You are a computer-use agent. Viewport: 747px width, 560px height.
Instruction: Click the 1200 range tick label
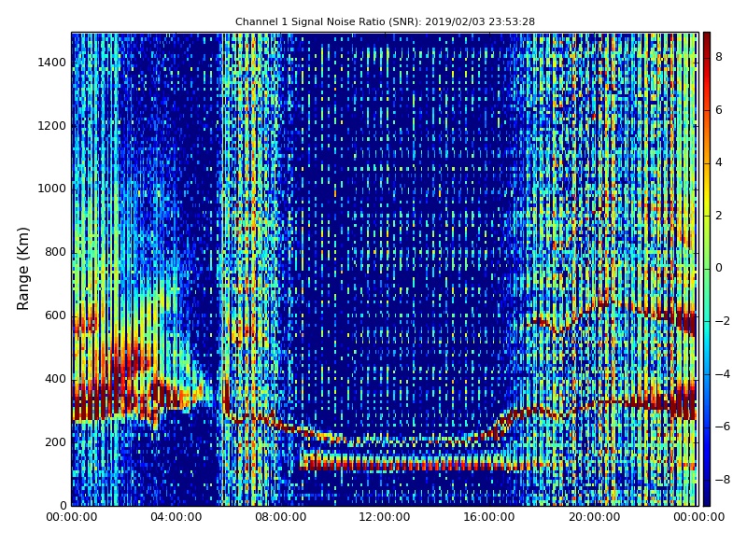(x=51, y=126)
